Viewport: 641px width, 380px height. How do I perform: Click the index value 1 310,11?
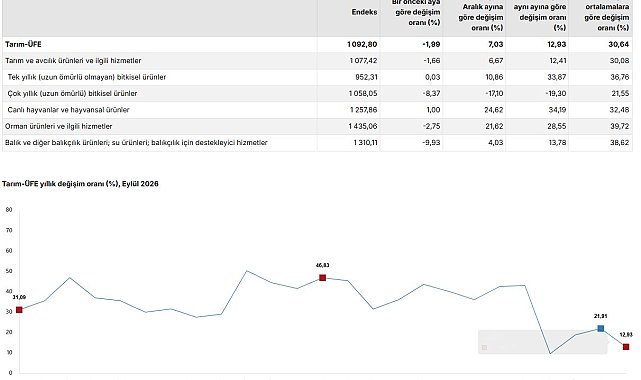tap(365, 143)
